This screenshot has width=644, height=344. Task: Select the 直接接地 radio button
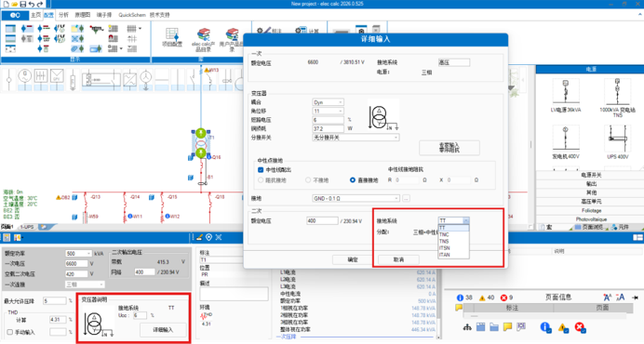[353, 179]
